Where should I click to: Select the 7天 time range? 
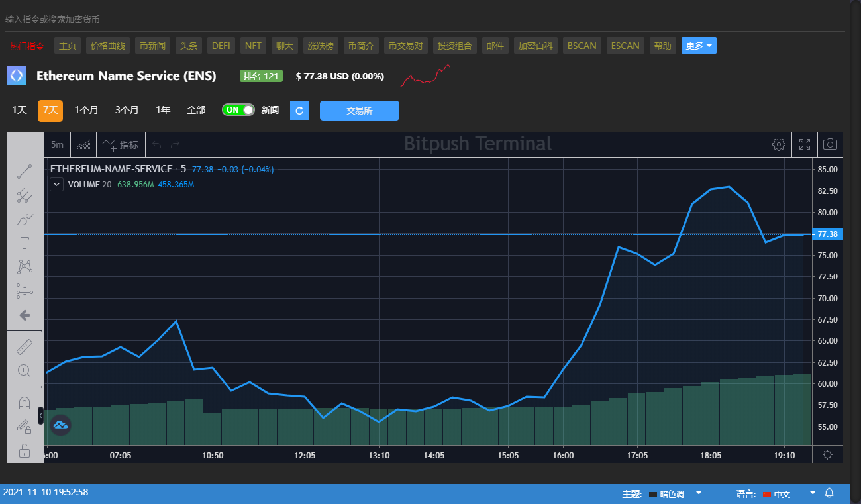coord(50,111)
